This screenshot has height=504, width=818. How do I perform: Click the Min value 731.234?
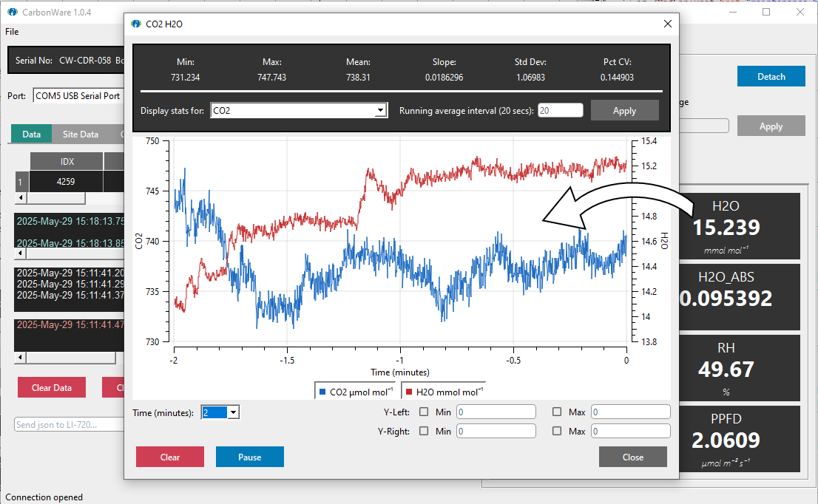click(185, 77)
